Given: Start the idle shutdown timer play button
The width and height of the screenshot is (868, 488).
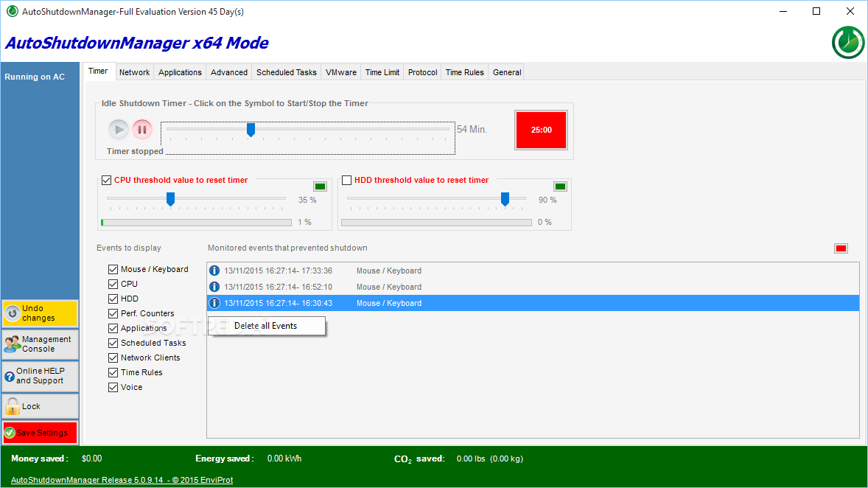Looking at the screenshot, I should pos(119,130).
